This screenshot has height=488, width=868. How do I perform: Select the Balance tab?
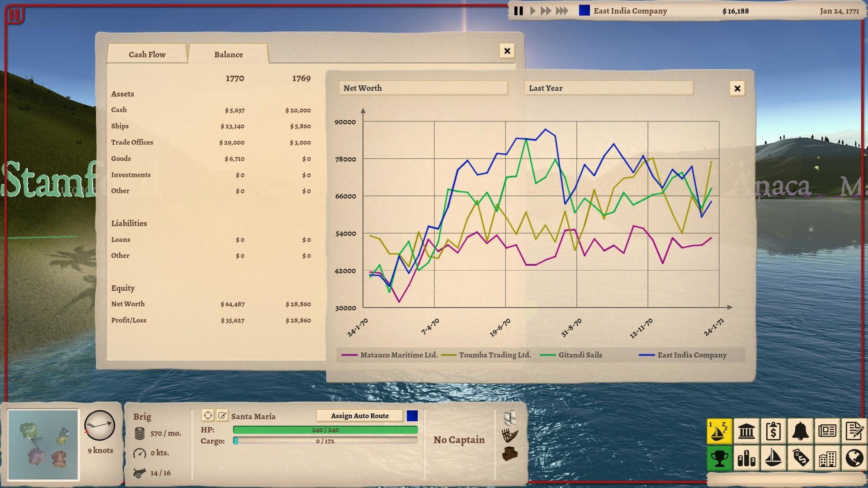pos(228,54)
